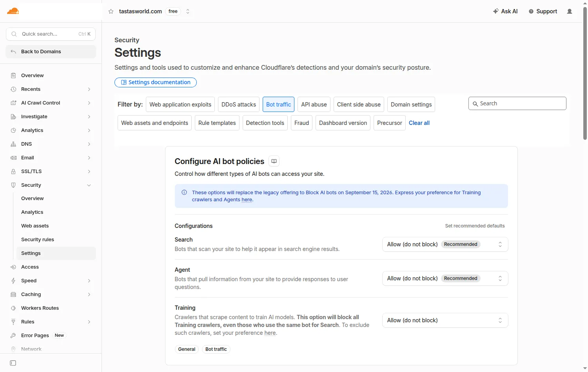Open the Agent bots policy dropdown
This screenshot has height=372, width=588.
tap(445, 278)
